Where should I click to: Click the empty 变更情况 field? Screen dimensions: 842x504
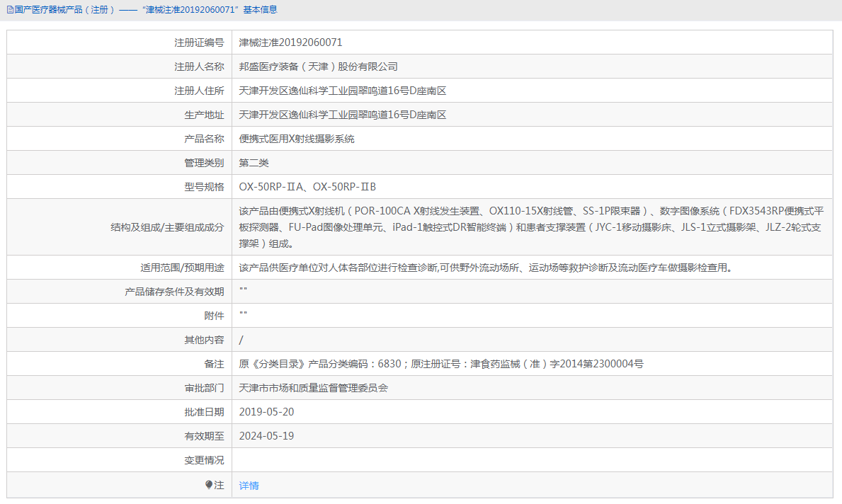(425, 459)
